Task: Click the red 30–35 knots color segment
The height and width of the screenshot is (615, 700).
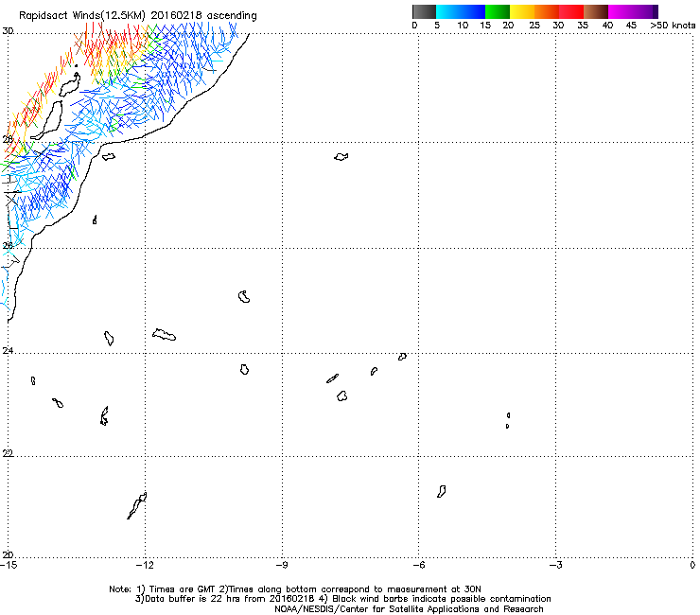Action: pyautogui.click(x=571, y=11)
